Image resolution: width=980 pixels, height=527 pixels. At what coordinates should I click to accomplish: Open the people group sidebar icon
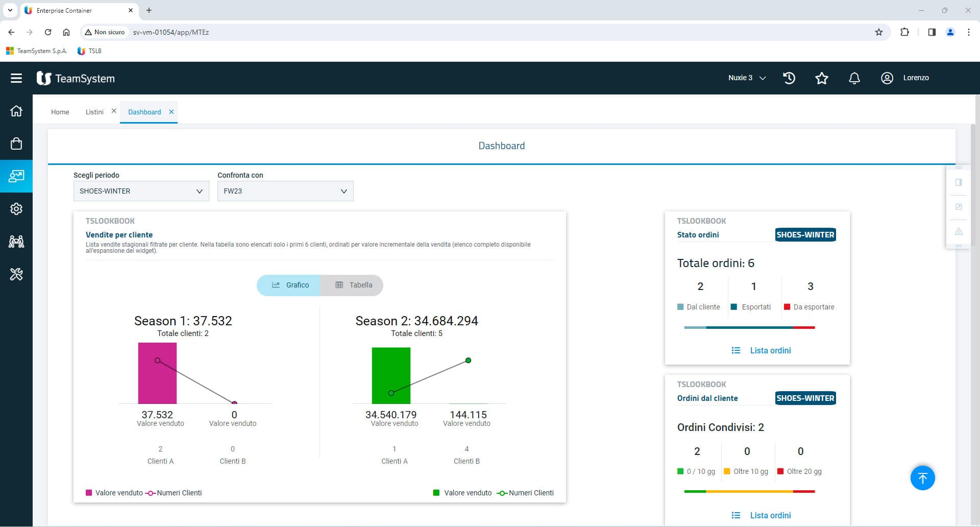[16, 242]
